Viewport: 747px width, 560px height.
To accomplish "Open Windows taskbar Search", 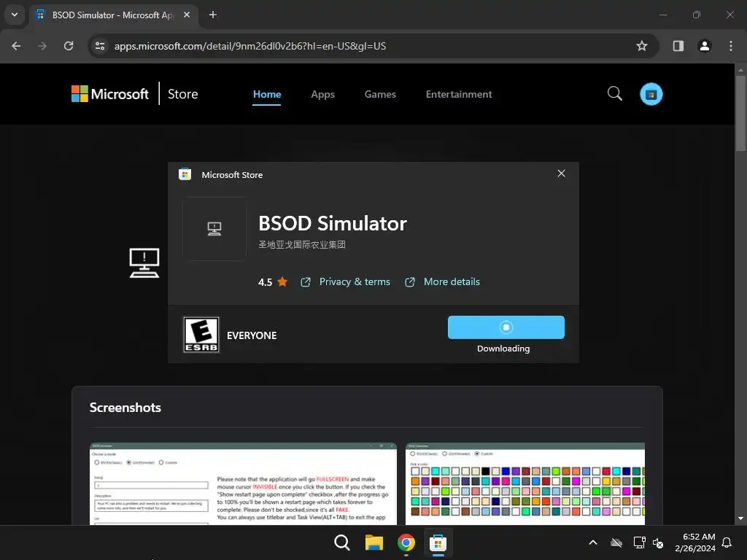I will [x=342, y=542].
